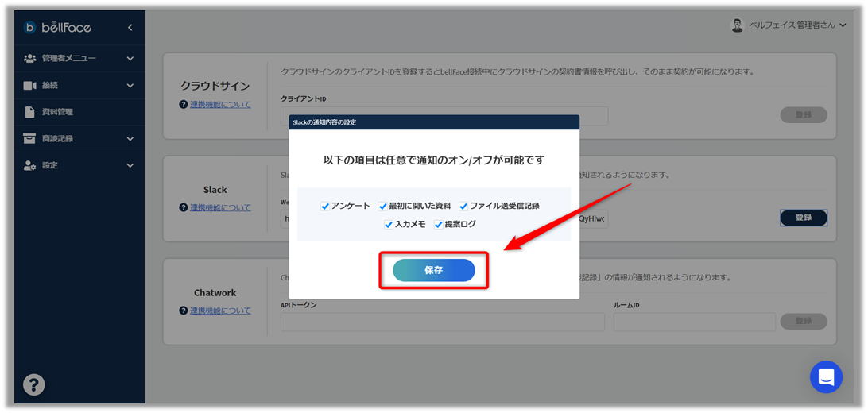This screenshot has height=413, width=868.
Task: Toggle the 最初に開いた資料 checkbox
Action: point(382,206)
